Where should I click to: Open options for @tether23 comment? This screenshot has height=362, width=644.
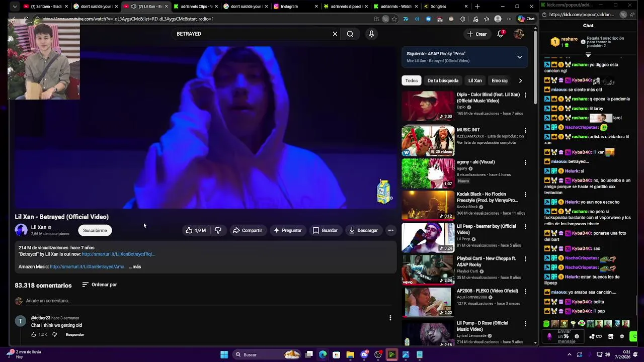point(390,318)
